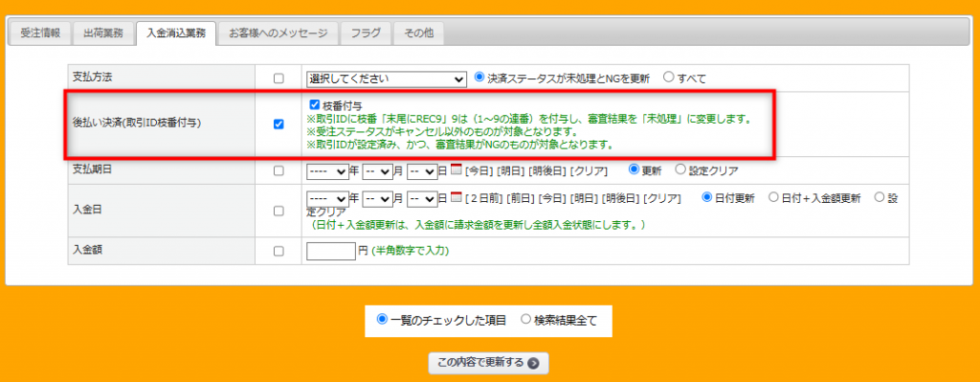This screenshot has width=980, height=382.
Task: Open calendar icon for 入金日 date
Action: (455, 197)
